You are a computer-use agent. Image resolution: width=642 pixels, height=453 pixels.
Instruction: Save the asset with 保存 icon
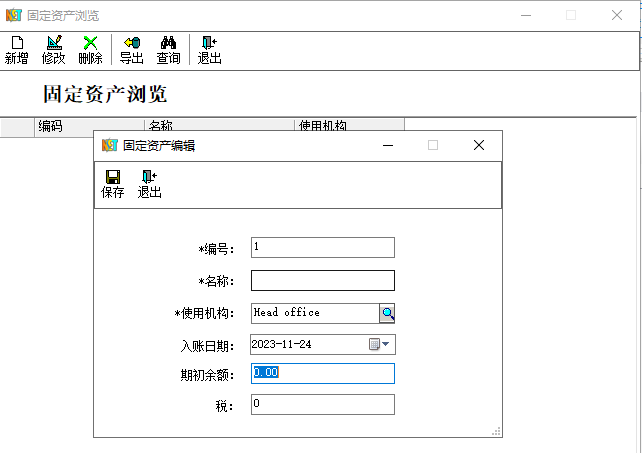coord(113,184)
